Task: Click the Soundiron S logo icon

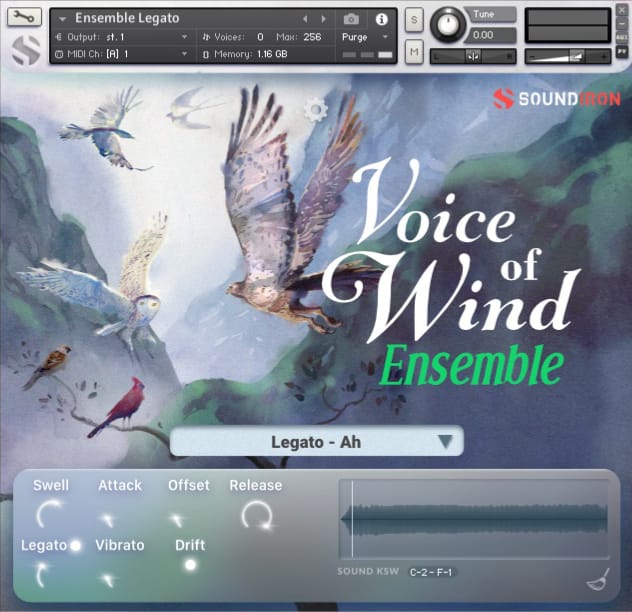Action: 503,99
